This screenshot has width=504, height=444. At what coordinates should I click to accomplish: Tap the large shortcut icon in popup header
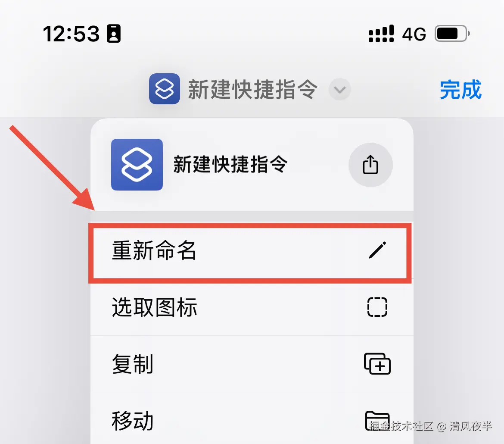coord(137,164)
